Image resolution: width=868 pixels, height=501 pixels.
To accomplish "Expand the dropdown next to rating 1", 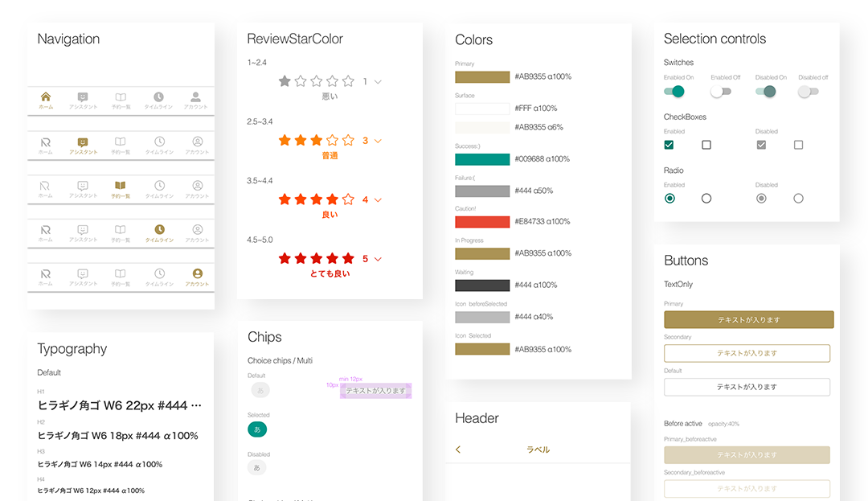I will 378,82.
